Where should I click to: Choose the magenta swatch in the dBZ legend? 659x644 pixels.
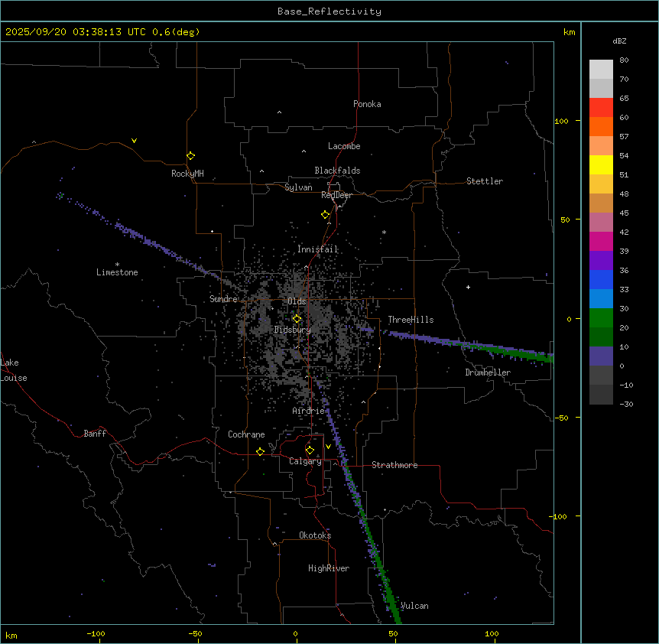(x=601, y=241)
